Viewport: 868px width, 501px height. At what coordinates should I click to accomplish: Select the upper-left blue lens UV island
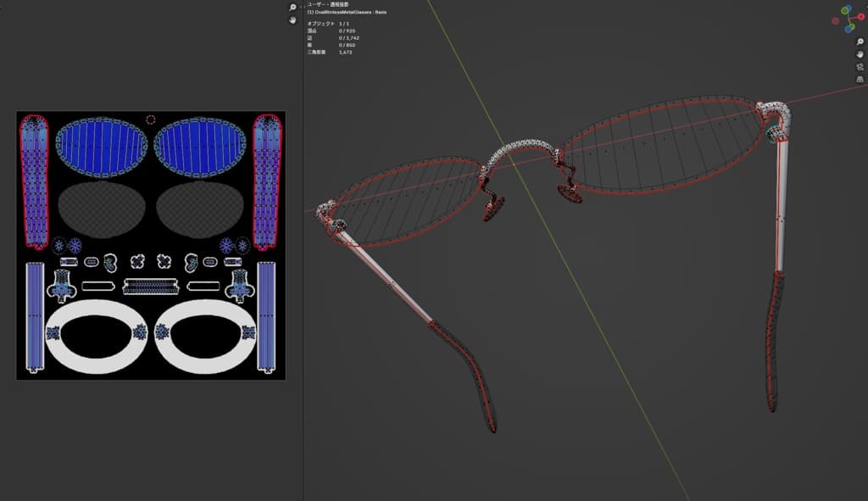pos(101,148)
